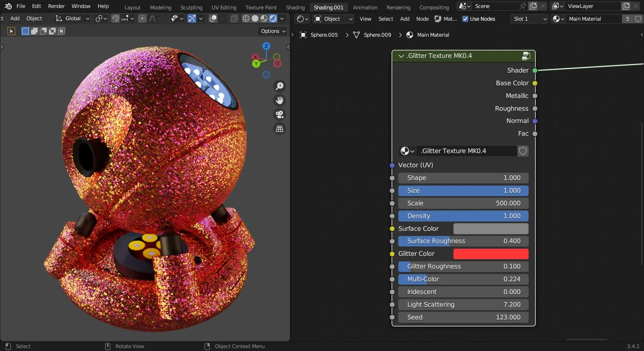Click the Fake User shield on the node group

[523, 151]
